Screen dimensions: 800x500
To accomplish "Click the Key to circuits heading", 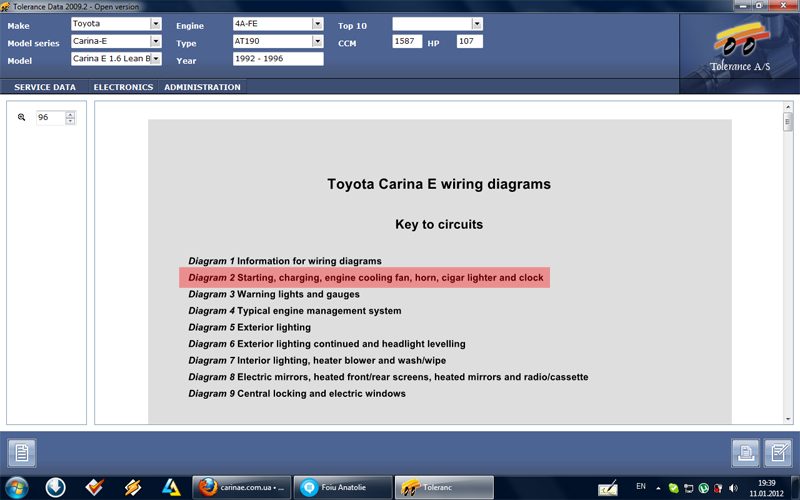I will (x=439, y=224).
